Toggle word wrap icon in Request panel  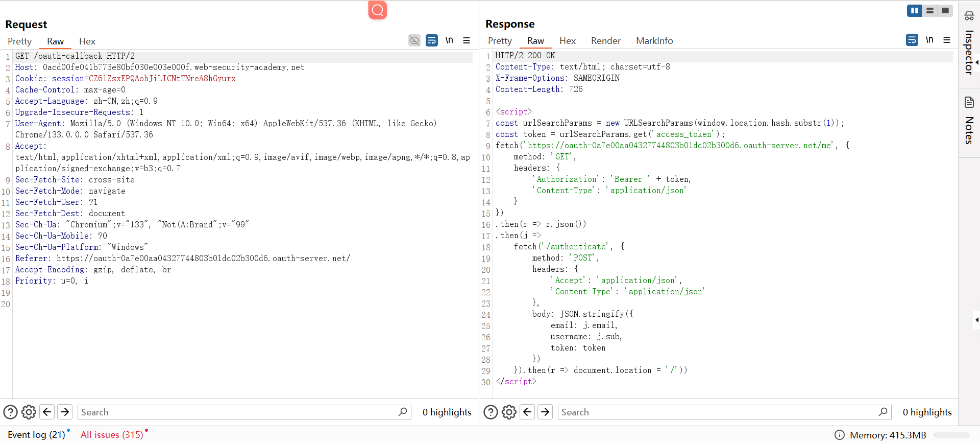coord(432,40)
